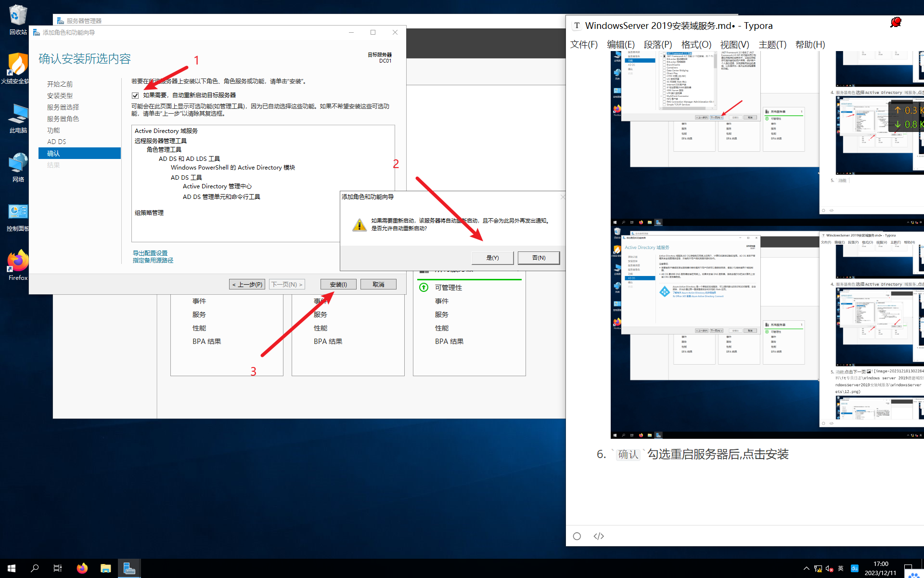The height and width of the screenshot is (578, 924).
Task: Click the 安装(I) install button
Action: tap(338, 284)
